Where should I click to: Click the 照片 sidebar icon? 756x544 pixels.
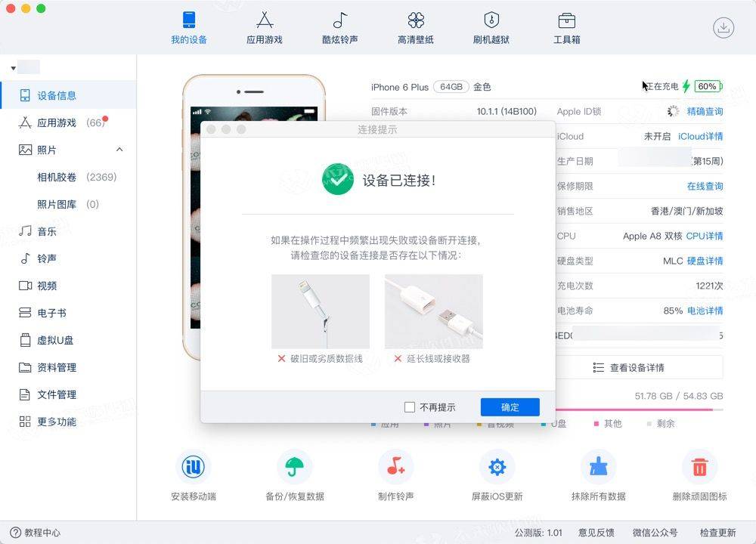pyautogui.click(x=25, y=150)
